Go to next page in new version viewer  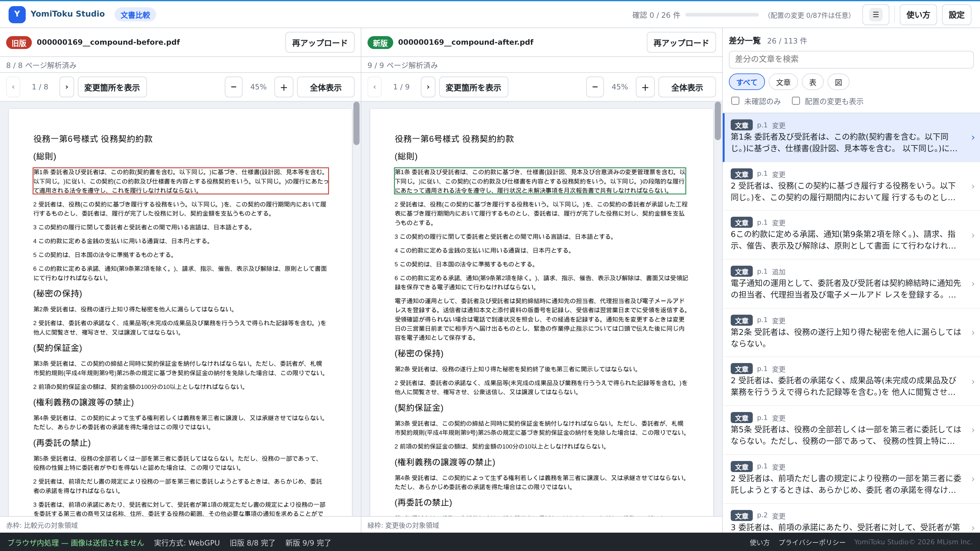click(x=428, y=87)
